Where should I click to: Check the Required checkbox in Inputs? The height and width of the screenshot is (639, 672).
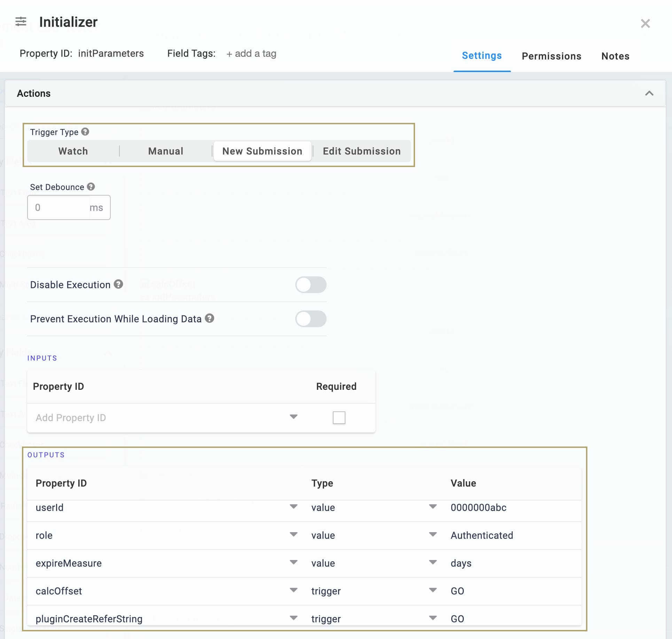point(339,418)
